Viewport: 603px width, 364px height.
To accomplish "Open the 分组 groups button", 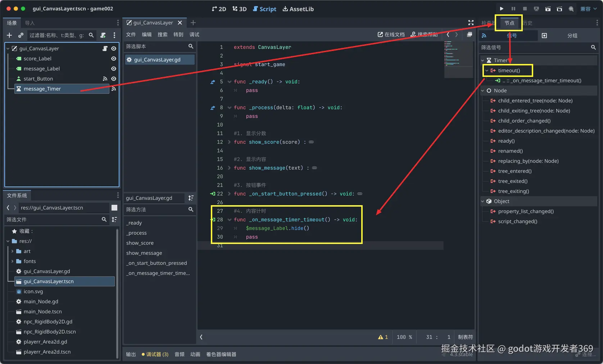I will tap(568, 36).
